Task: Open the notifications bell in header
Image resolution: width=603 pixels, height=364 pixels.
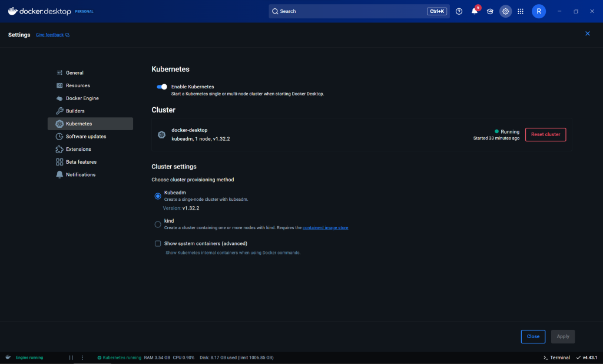Action: pyautogui.click(x=475, y=11)
